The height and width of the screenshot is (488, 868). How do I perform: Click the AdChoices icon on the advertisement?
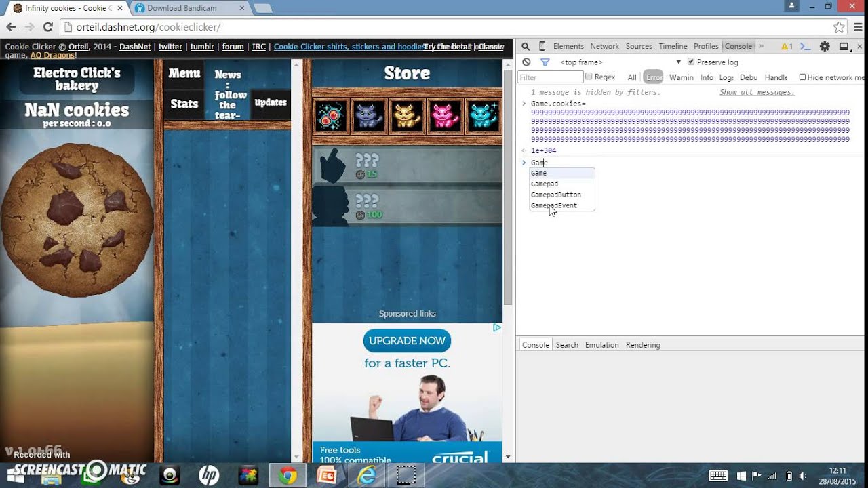496,327
